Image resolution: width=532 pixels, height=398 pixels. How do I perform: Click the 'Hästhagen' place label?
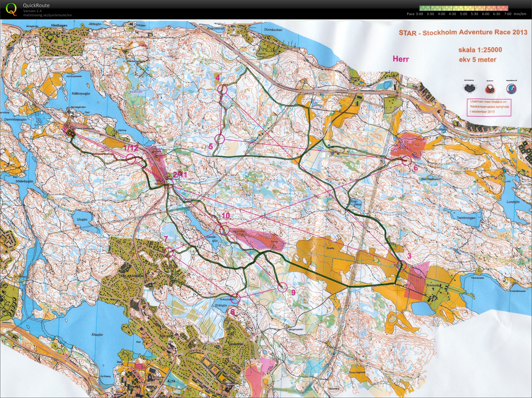59,26
